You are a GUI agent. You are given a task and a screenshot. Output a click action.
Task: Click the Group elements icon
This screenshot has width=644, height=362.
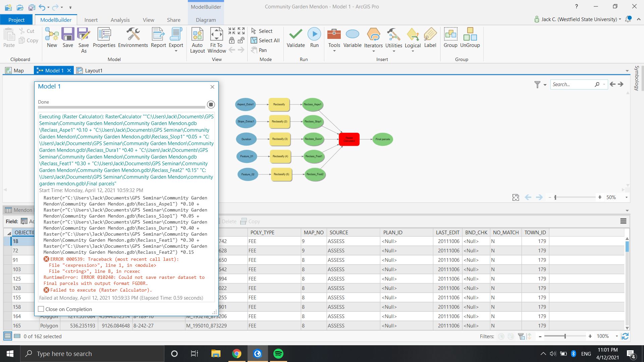point(450,34)
